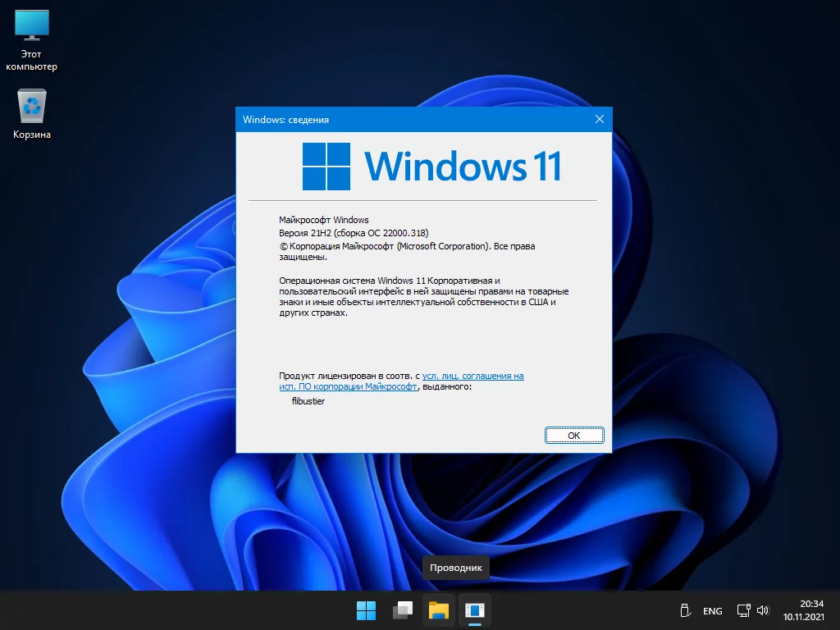Close the Windows: сведения dialog
The image size is (840, 630).
pos(600,119)
